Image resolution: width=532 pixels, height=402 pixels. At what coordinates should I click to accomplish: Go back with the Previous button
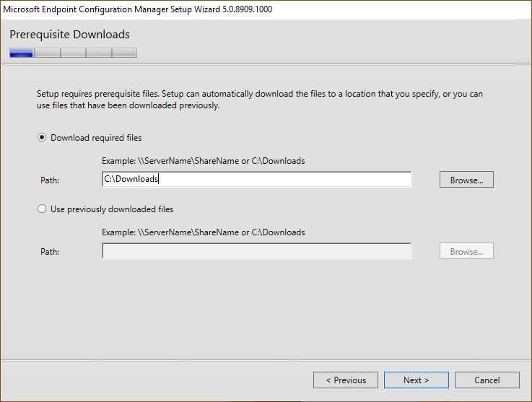click(346, 380)
